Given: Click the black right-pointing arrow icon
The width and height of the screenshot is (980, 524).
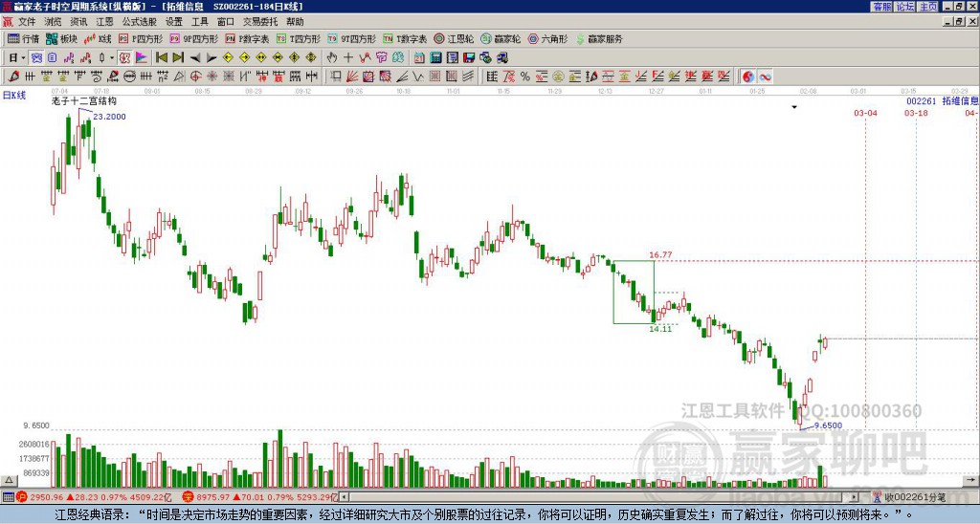Looking at the screenshot, I should pyautogui.click(x=212, y=58).
